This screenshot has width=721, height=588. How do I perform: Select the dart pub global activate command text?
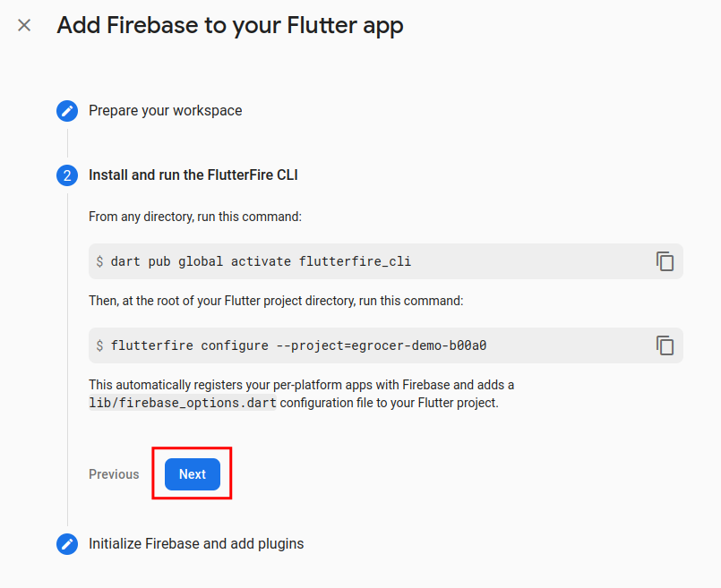(x=261, y=261)
